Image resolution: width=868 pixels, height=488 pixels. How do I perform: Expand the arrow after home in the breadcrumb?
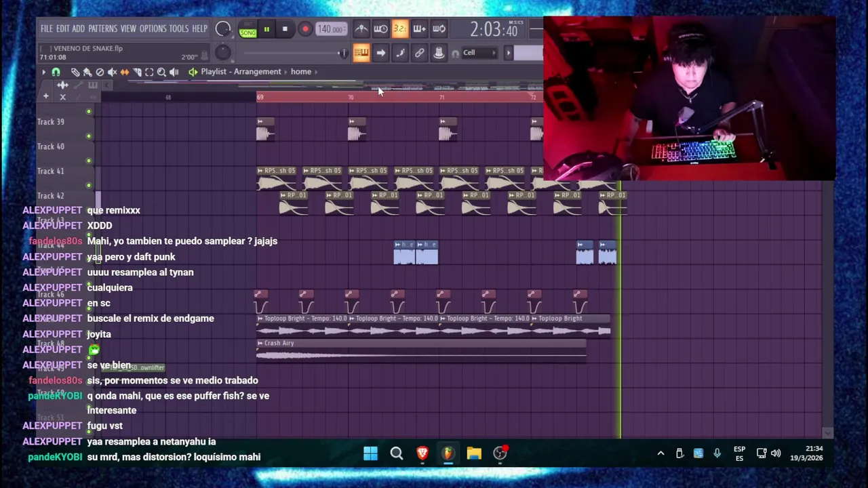coord(317,72)
